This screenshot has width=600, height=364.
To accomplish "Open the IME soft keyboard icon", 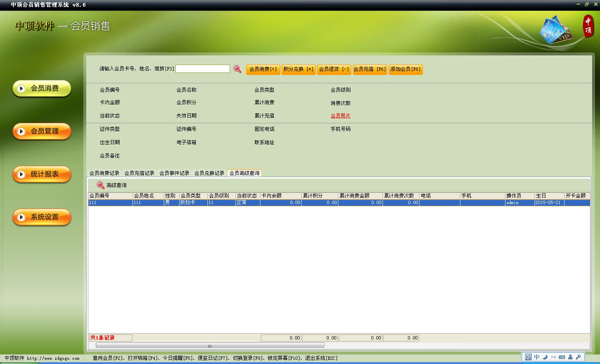I will (x=562, y=357).
